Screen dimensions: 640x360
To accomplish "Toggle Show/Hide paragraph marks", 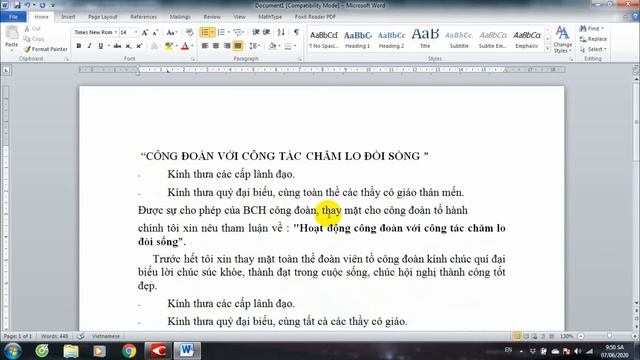I will pyautogui.click(x=296, y=32).
